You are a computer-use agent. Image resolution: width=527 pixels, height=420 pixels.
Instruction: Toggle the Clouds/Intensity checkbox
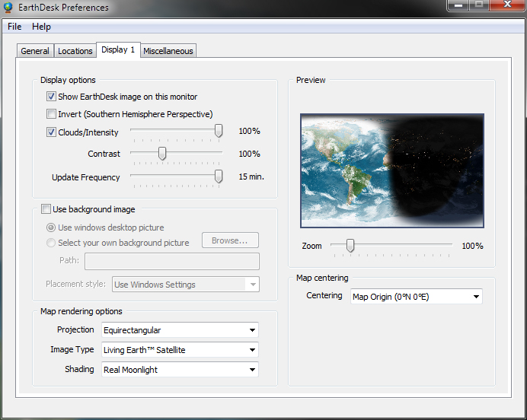(x=51, y=132)
